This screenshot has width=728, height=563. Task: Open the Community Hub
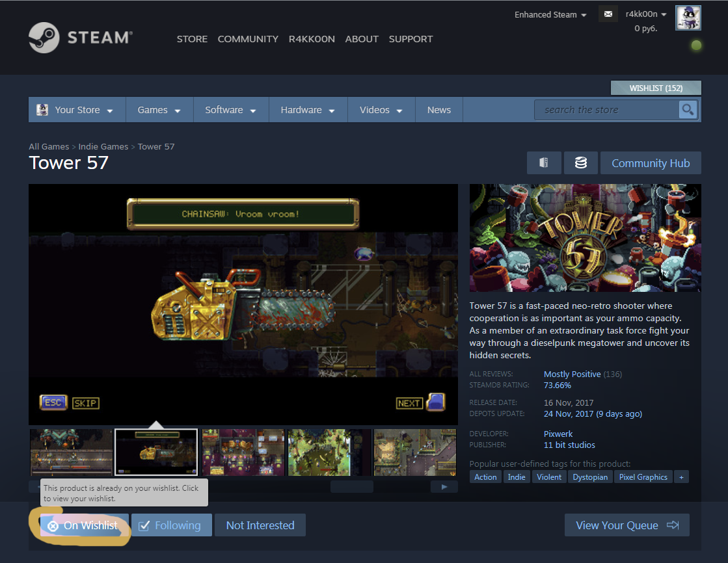[x=651, y=163]
